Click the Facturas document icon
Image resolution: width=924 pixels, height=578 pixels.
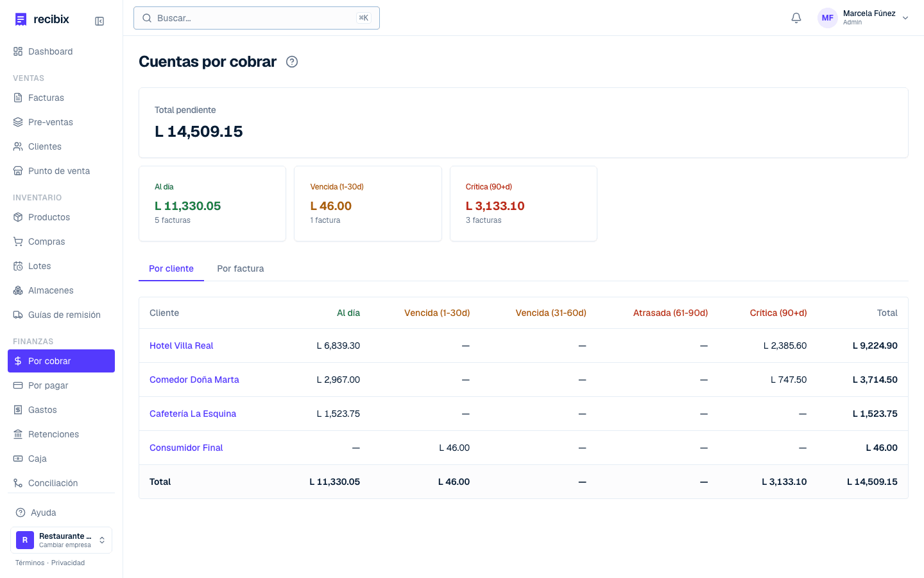point(18,98)
